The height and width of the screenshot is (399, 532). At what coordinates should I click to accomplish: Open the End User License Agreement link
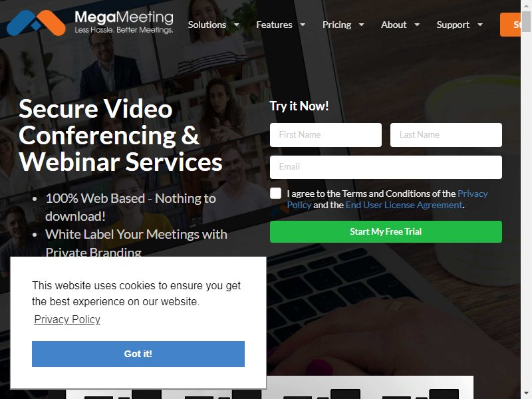tap(404, 205)
